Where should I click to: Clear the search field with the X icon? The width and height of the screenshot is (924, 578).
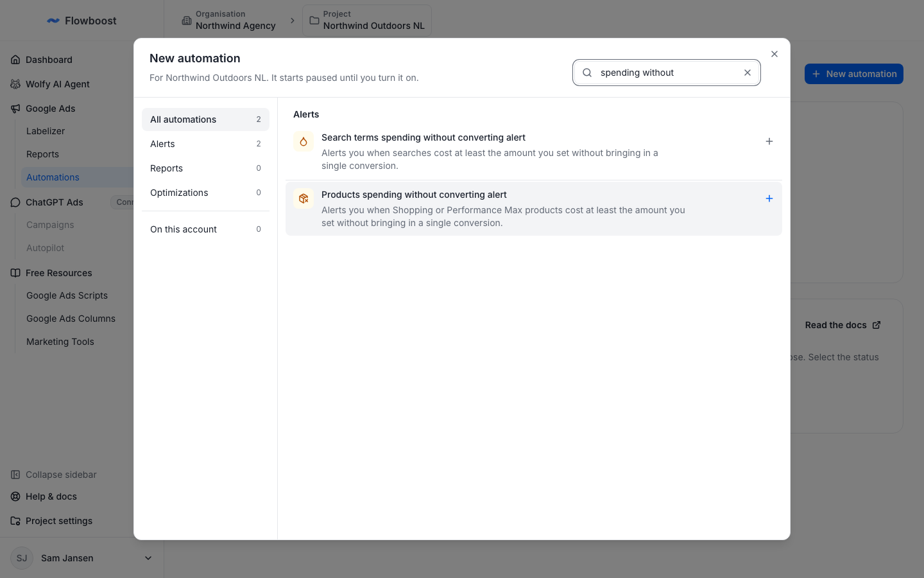(x=748, y=73)
